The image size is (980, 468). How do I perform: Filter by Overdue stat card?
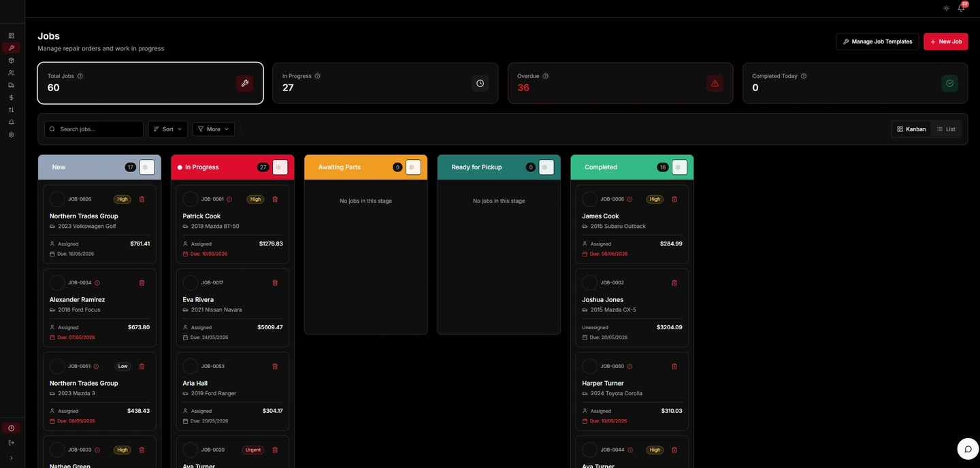tap(620, 83)
